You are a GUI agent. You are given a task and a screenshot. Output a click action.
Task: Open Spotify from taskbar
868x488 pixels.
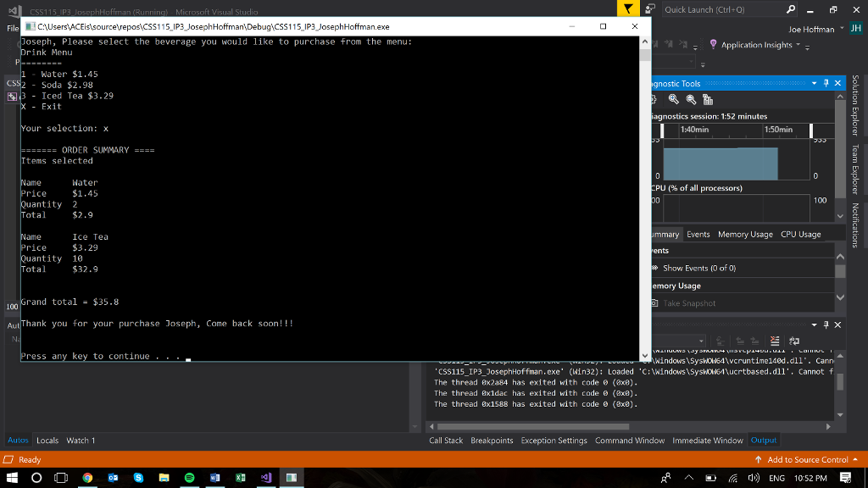point(189,478)
